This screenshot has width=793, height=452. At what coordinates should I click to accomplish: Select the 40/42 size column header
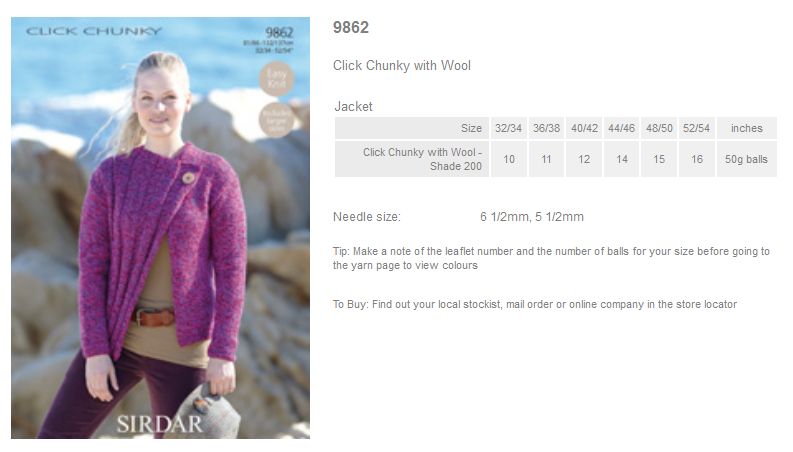(x=584, y=128)
